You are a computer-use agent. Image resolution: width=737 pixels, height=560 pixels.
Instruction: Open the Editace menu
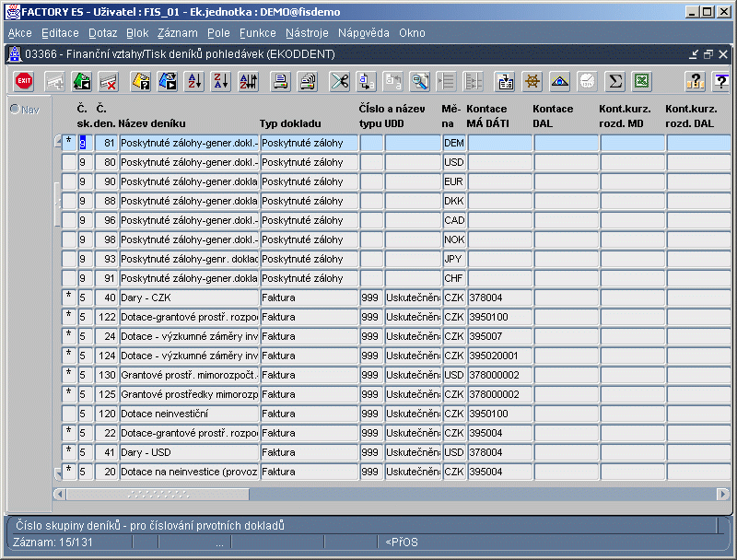(60, 33)
